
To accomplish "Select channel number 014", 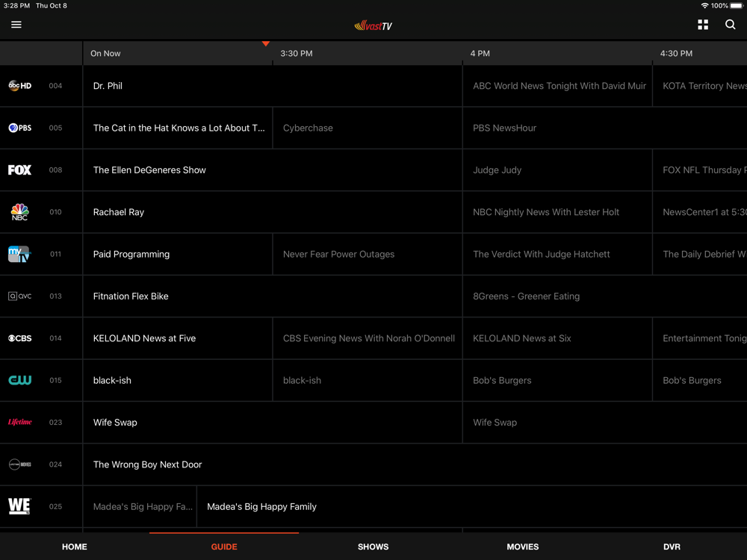I will (55, 338).
